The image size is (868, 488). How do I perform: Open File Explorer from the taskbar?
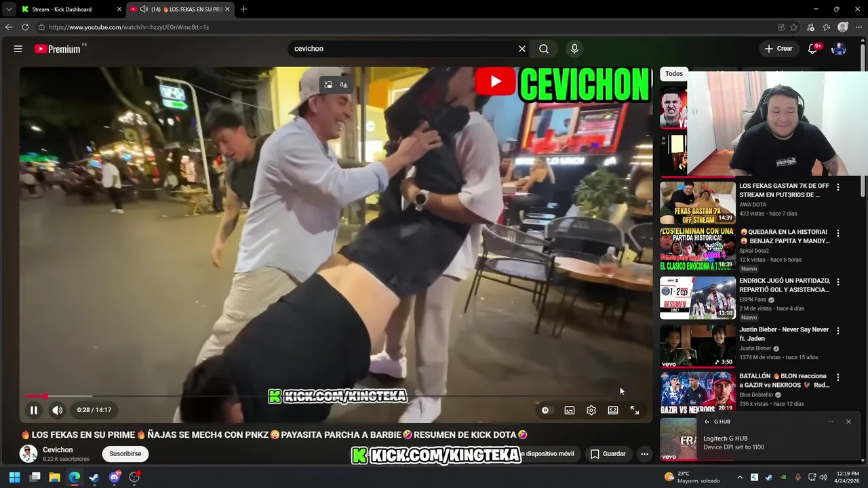click(x=54, y=477)
